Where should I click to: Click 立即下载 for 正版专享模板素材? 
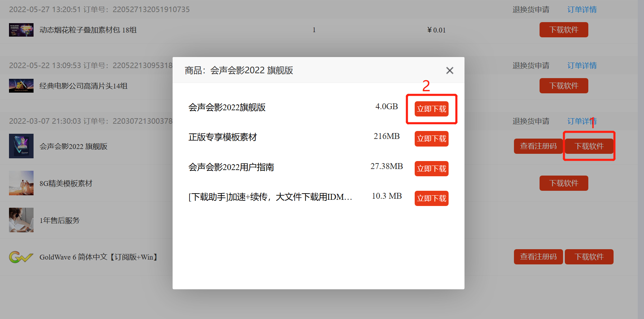[x=432, y=139]
